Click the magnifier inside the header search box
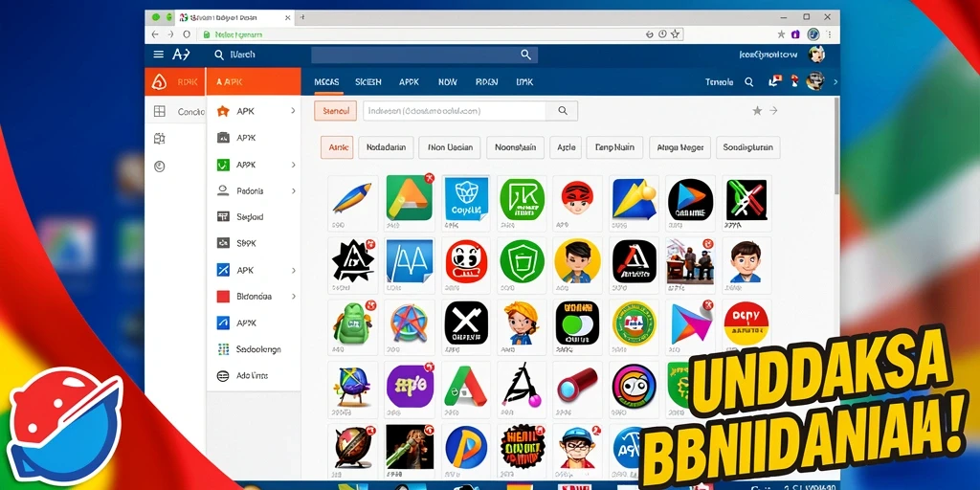Viewport: 980px width, 490px height. 525,55
